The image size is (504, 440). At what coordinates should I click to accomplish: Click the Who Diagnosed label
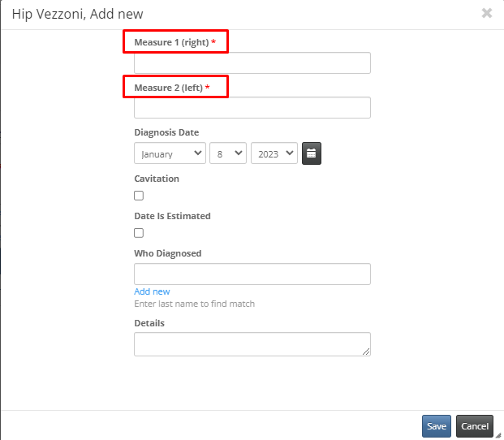tap(168, 253)
